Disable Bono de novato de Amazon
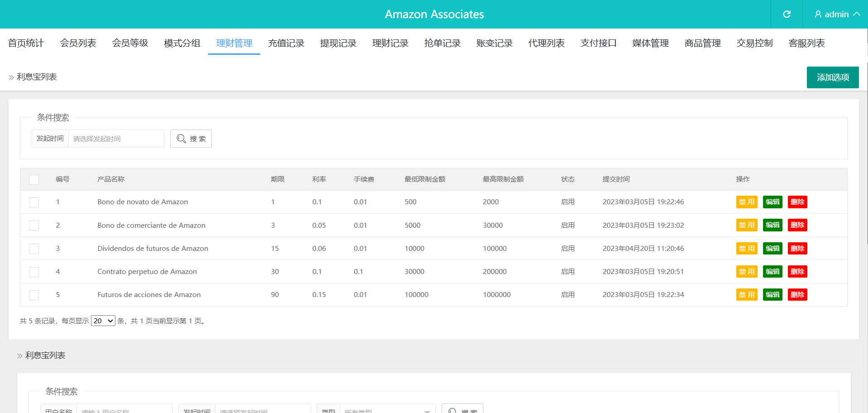The image size is (868, 413). 747,202
